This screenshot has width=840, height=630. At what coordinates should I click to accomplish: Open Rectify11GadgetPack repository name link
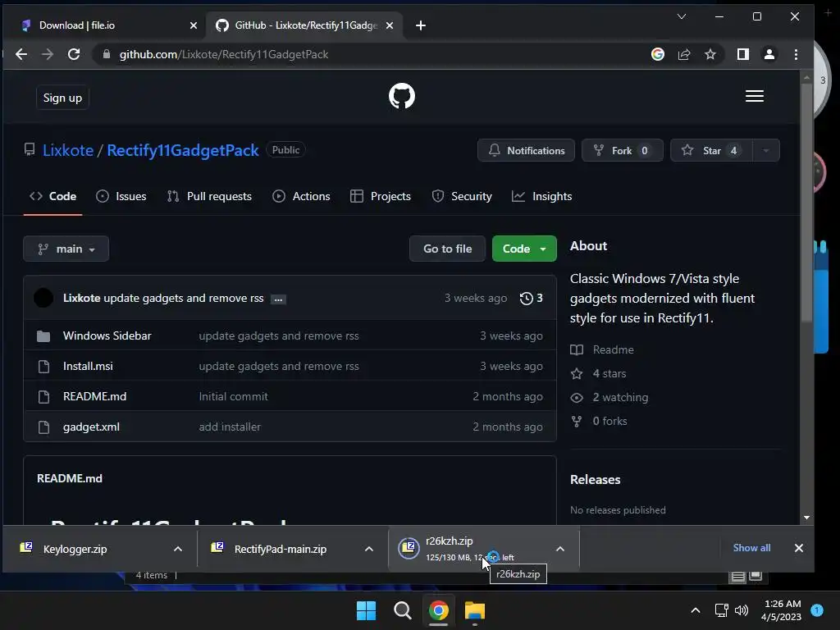point(183,151)
